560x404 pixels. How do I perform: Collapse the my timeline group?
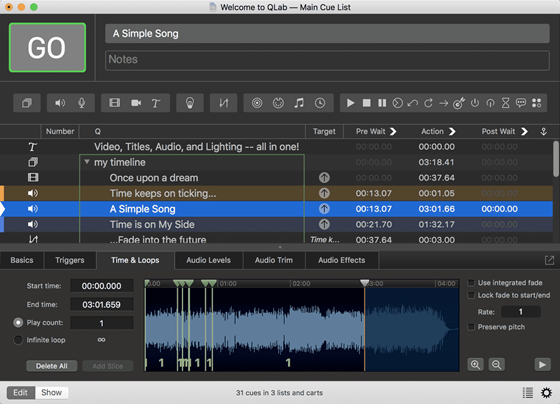[87, 162]
